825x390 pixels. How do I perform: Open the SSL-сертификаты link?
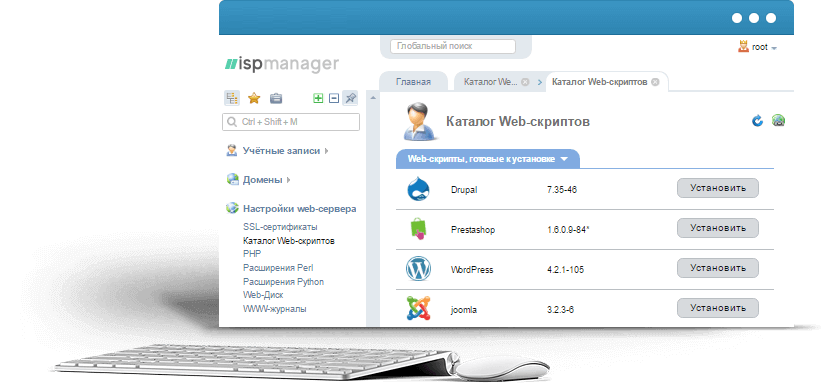click(280, 227)
